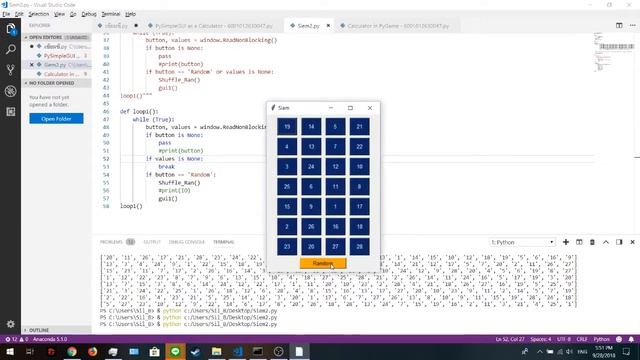Go to line via 'Ln 52, Col 27' status item

click(510, 339)
